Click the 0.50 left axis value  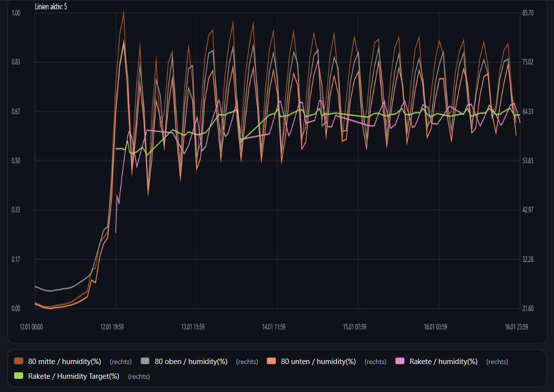(x=16, y=161)
